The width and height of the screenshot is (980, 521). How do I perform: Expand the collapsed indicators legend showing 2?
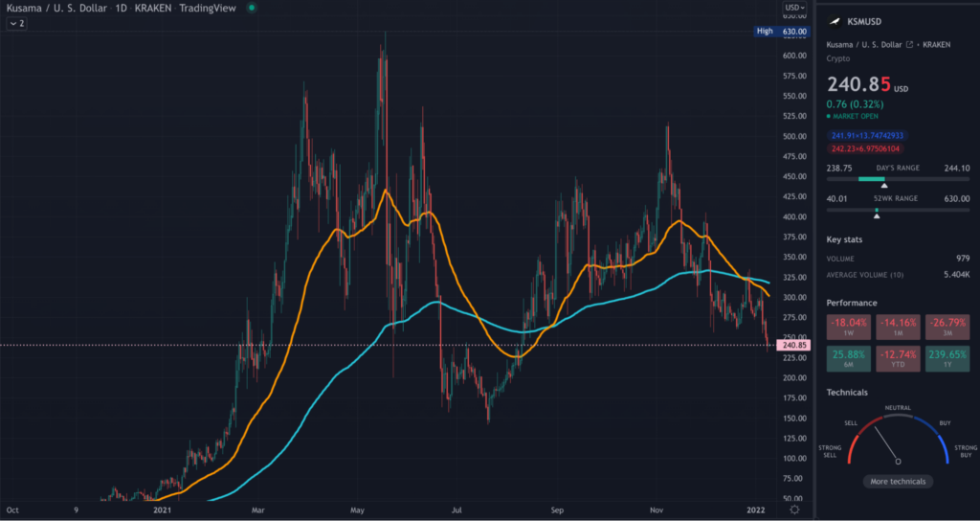(17, 24)
